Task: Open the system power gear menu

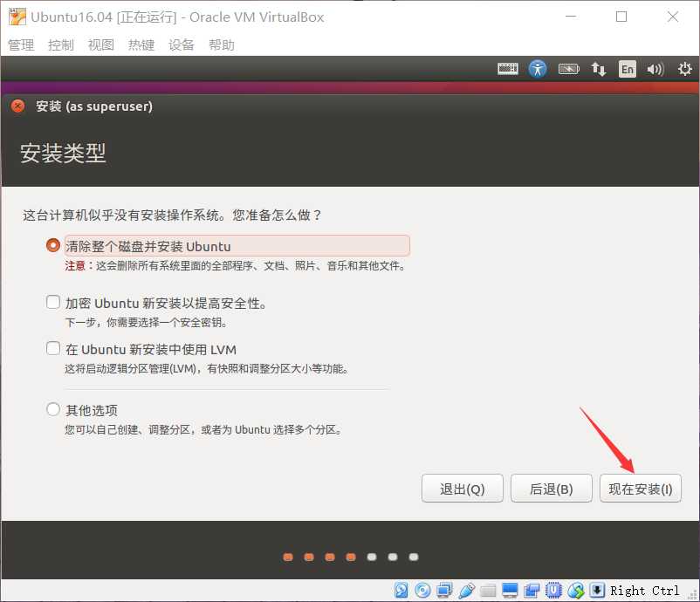Action: [x=685, y=69]
